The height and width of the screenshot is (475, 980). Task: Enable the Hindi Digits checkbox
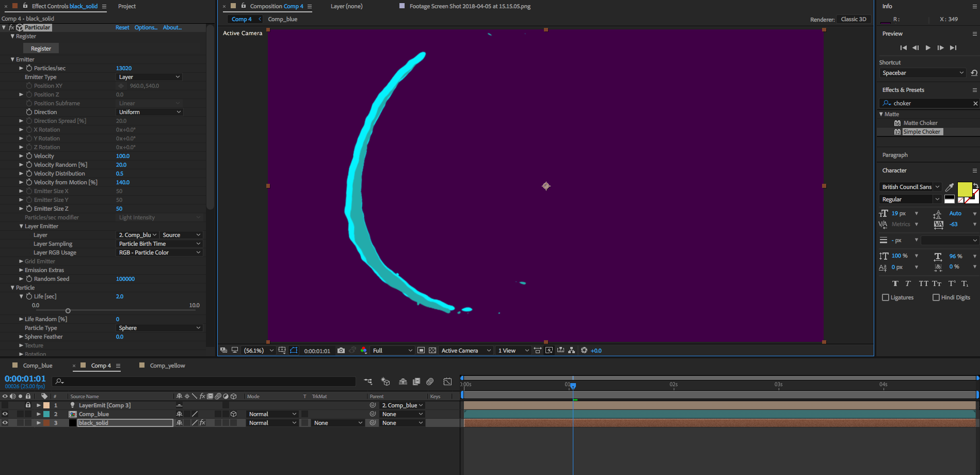[936, 297]
